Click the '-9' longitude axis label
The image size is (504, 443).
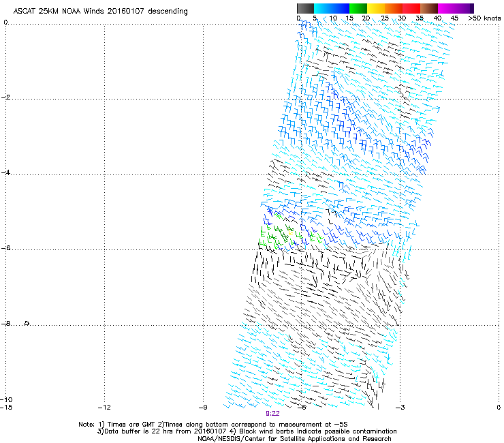pos(203,408)
